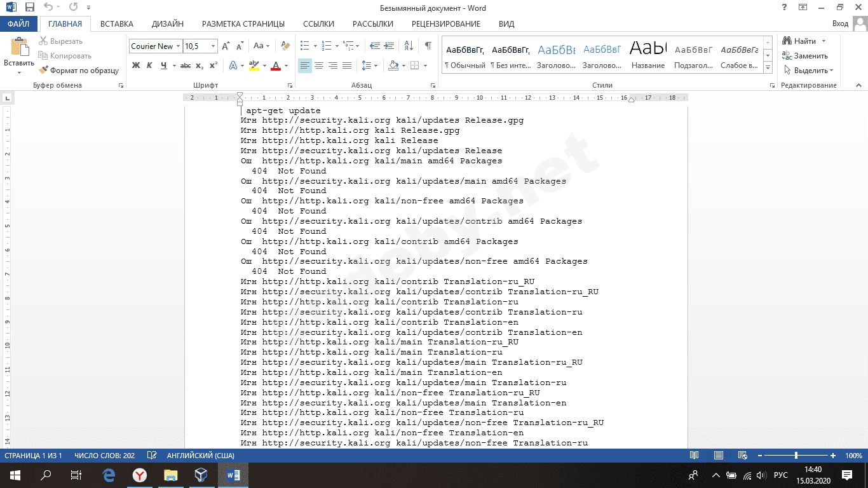Open the ВСТАВКА ribbon tab
Viewport: 868px width, 488px height.
pyautogui.click(x=117, y=24)
